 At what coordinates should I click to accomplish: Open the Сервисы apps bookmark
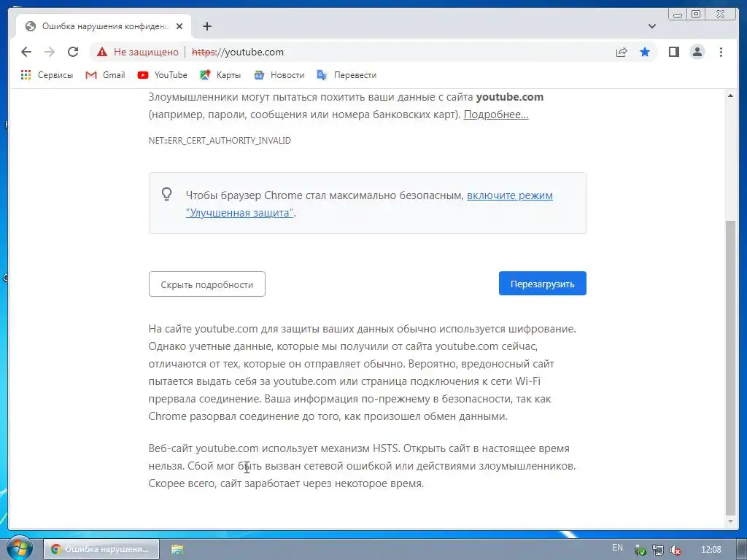click(47, 75)
